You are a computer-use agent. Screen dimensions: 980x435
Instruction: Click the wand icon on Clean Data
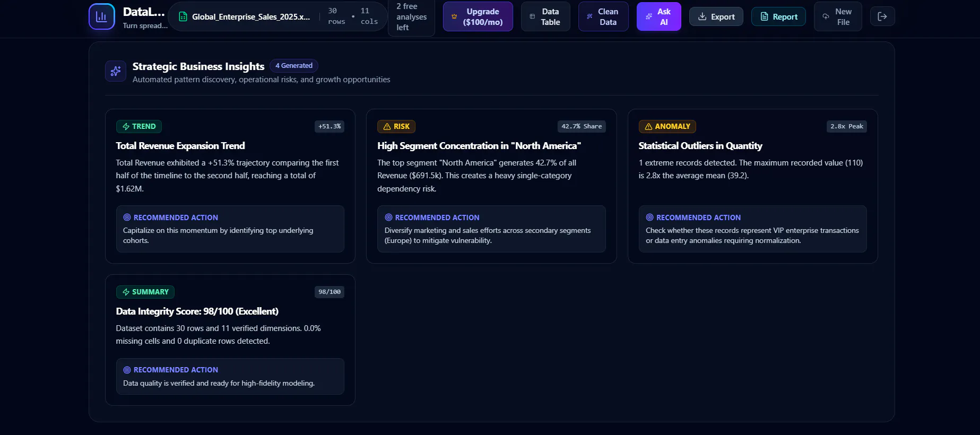point(589,16)
